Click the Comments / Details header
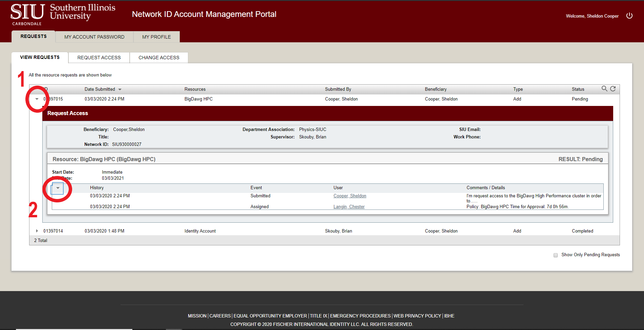Screen dimensions: 644x330 click(486, 188)
